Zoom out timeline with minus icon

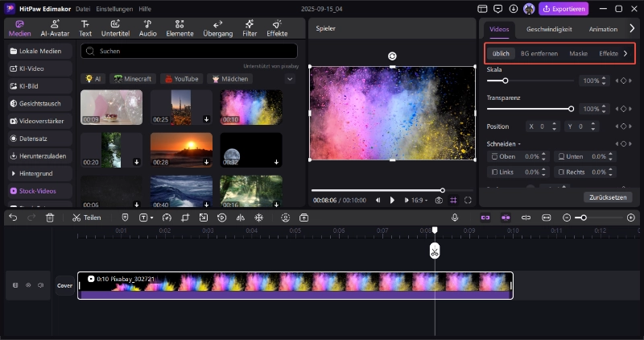(567, 218)
